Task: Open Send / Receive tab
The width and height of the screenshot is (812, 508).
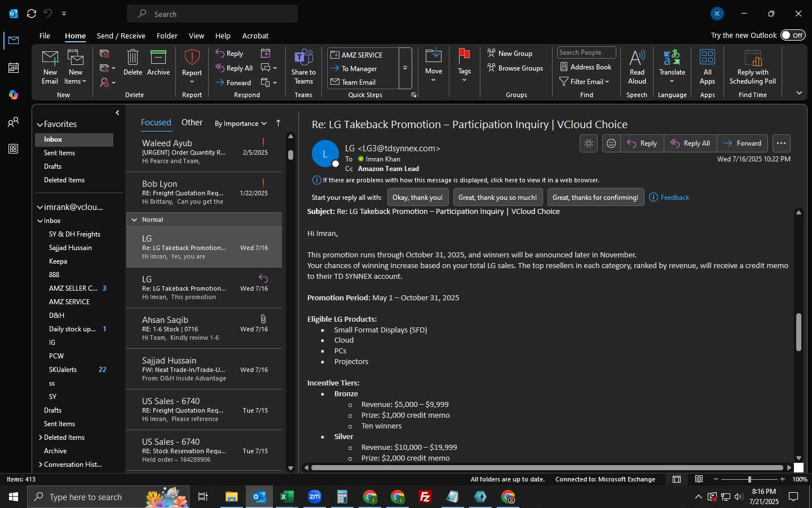Action: (x=121, y=36)
